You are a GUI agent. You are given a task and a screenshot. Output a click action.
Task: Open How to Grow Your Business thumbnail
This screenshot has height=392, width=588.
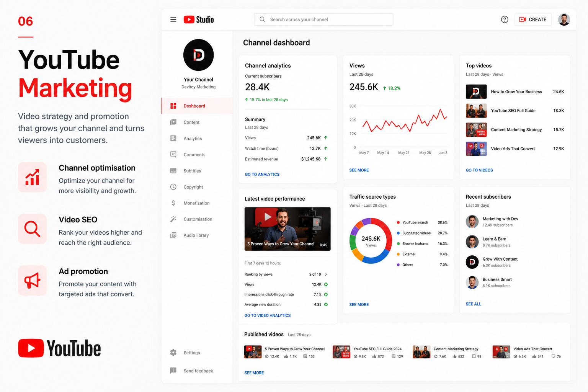(476, 91)
